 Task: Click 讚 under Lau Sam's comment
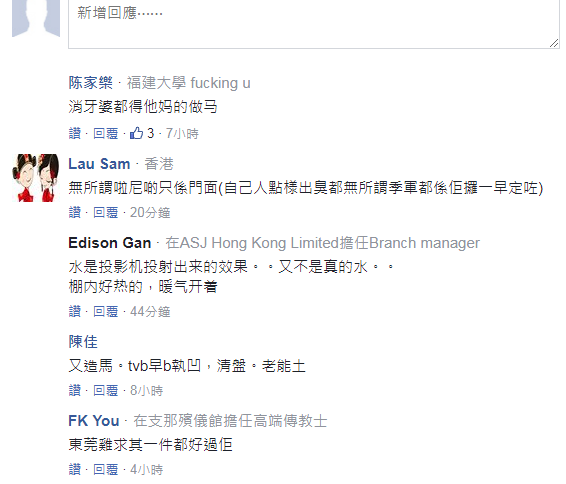coord(75,212)
